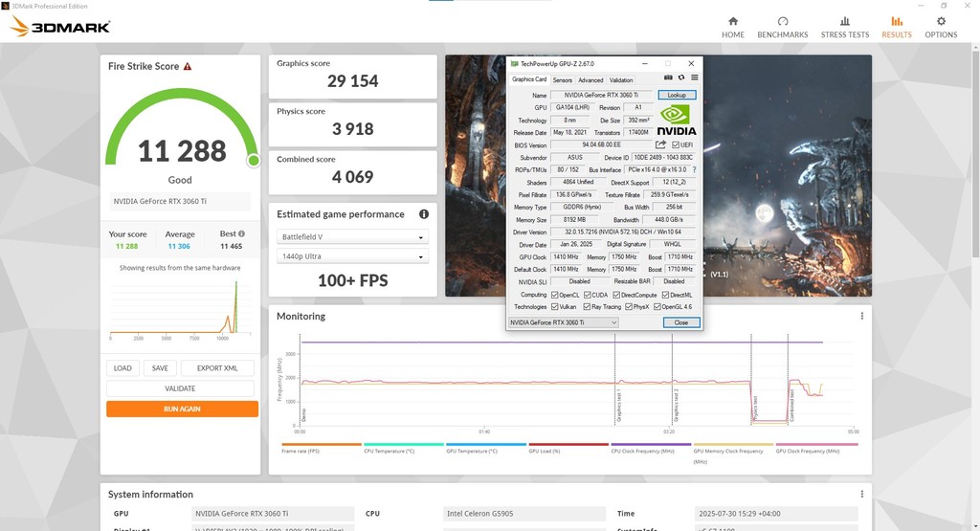Open the GPU-Z hamburger menu
Image resolution: width=980 pixels, height=531 pixels.
(695, 78)
